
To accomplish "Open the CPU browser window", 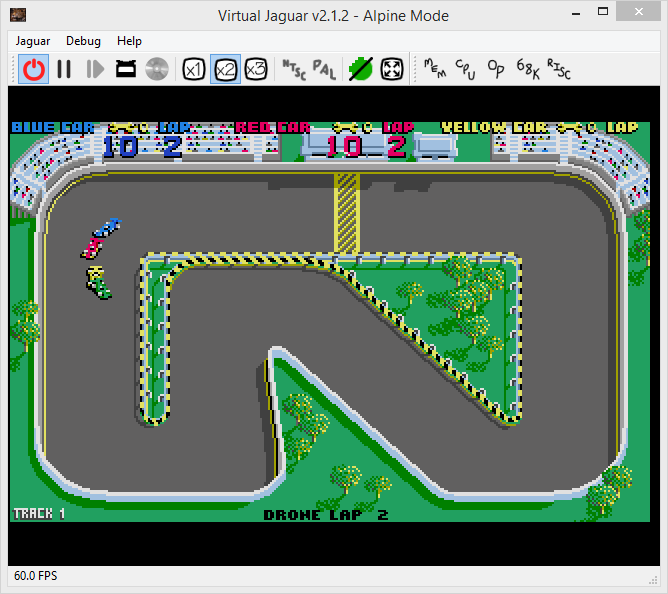I will (x=465, y=69).
